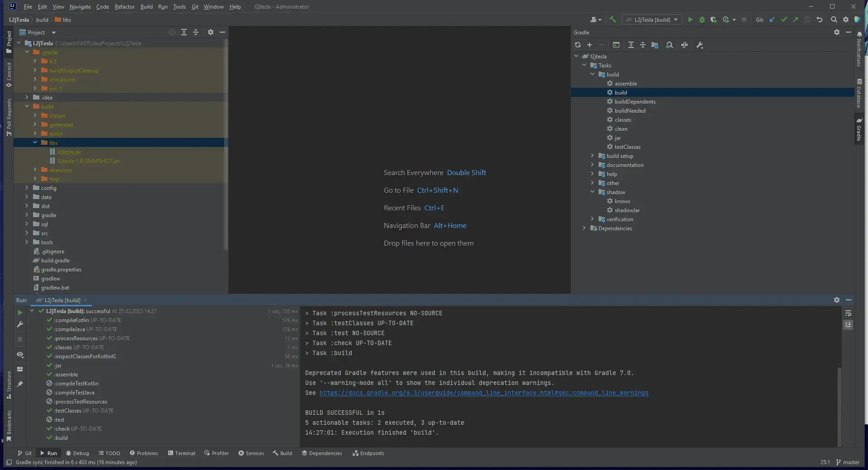Toggle soft-wrap in the console output
868x470 pixels.
[848, 313]
